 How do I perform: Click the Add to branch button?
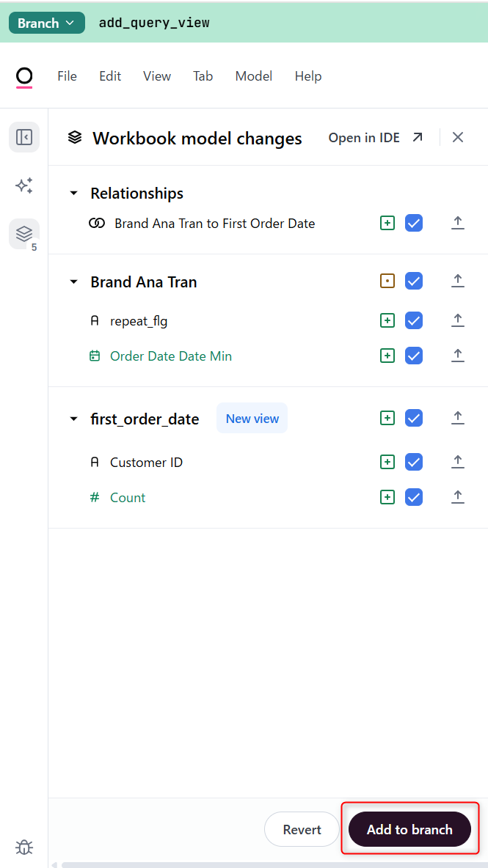click(409, 829)
